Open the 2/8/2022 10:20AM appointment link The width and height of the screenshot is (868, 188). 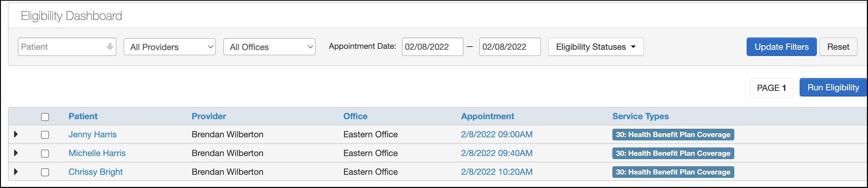pyautogui.click(x=497, y=172)
